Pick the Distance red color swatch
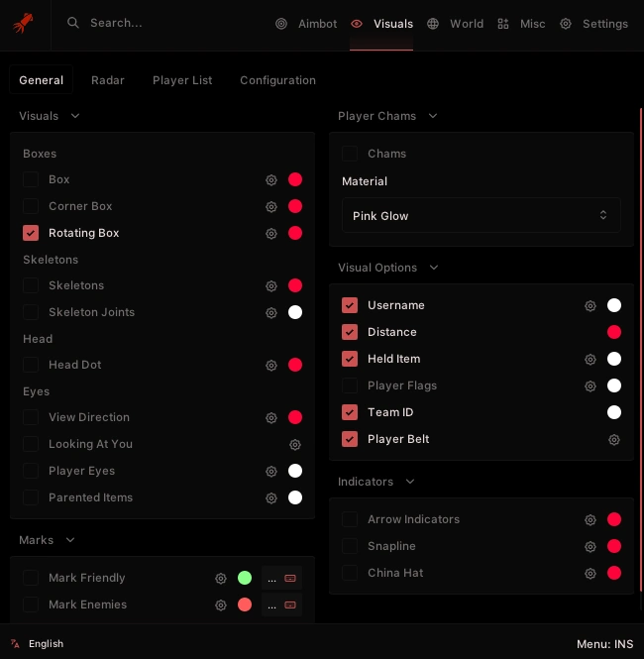 pos(614,332)
